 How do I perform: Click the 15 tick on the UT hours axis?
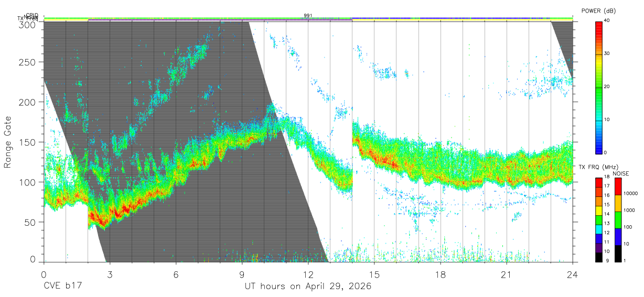(x=374, y=274)
